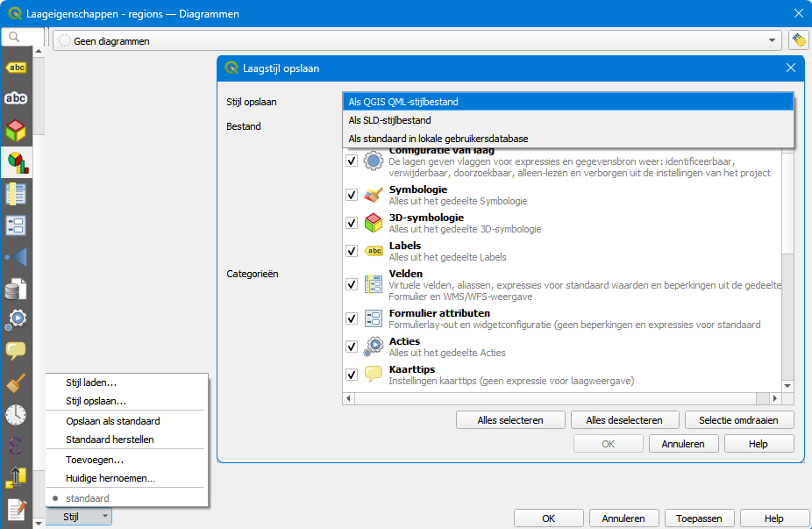Open the Labels tab in sidebar

click(x=16, y=68)
